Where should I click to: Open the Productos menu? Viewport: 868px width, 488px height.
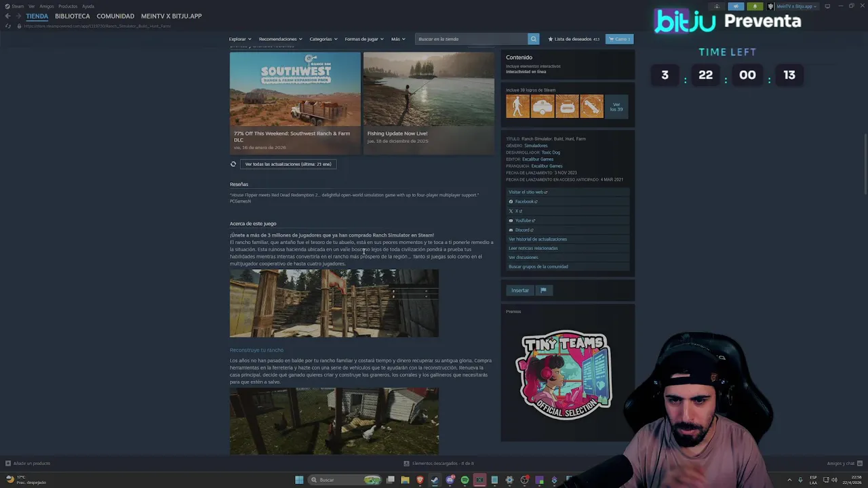point(68,6)
